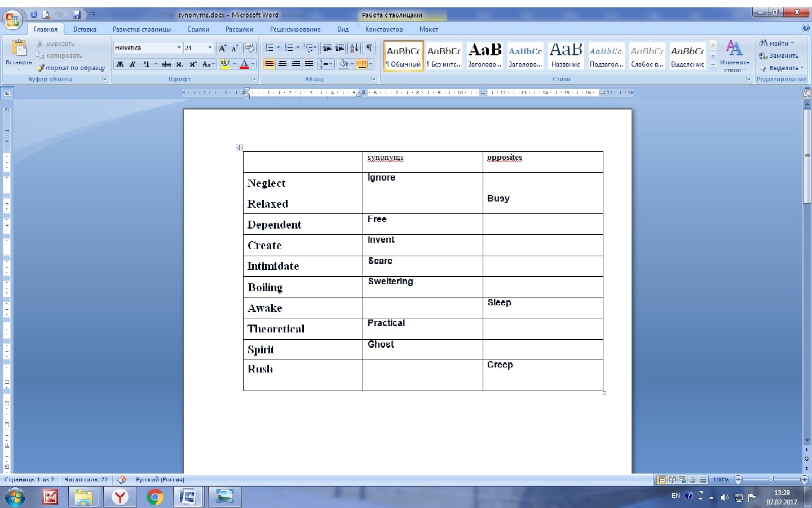Image resolution: width=812 pixels, height=508 pixels.
Task: Click the Sort button in paragraph group
Action: pos(354,48)
